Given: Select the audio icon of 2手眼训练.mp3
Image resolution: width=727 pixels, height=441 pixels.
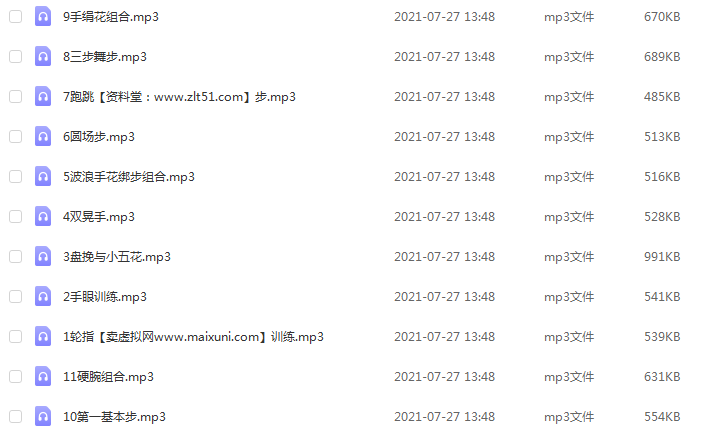Looking at the screenshot, I should [x=43, y=297].
